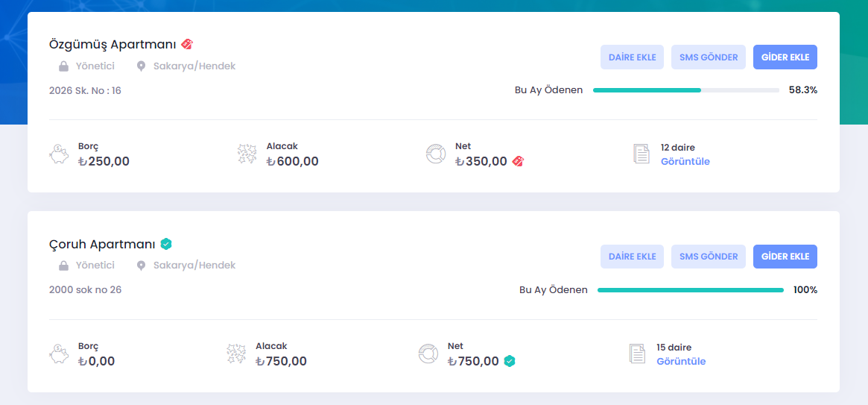Open Görüntüle link under 15 daire
This screenshot has height=405, width=868.
pos(681,361)
